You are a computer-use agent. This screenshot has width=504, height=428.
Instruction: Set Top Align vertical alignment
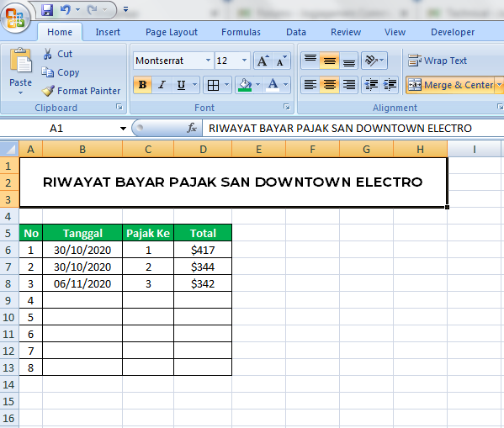coord(310,60)
